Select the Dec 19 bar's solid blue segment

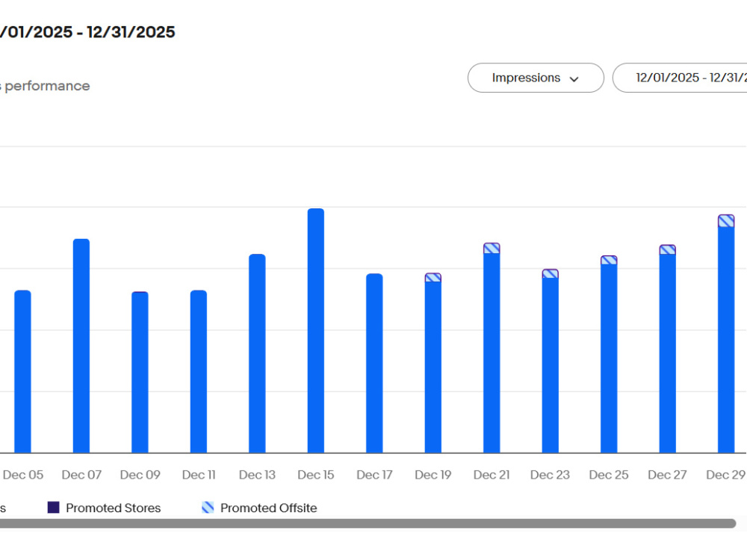[433, 367]
